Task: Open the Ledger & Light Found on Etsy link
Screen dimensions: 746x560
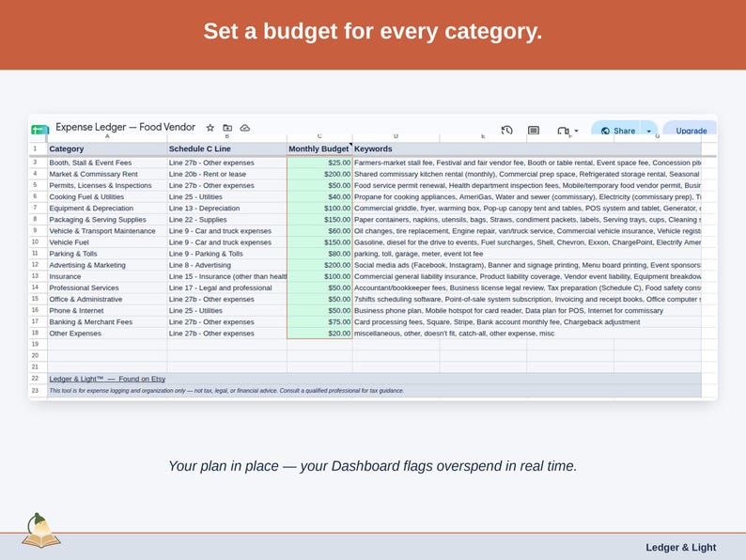Action: tap(107, 379)
